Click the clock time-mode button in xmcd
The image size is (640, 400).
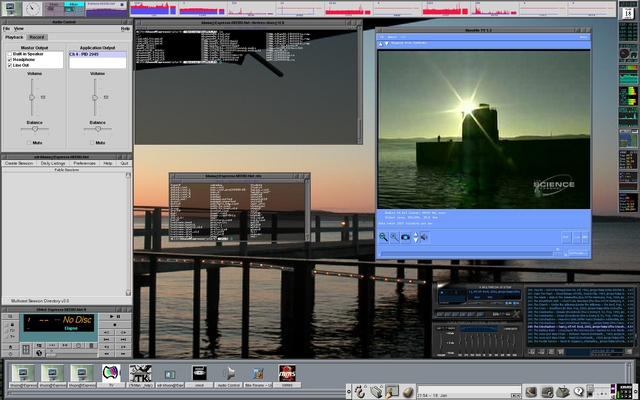pyautogui.click(x=78, y=345)
